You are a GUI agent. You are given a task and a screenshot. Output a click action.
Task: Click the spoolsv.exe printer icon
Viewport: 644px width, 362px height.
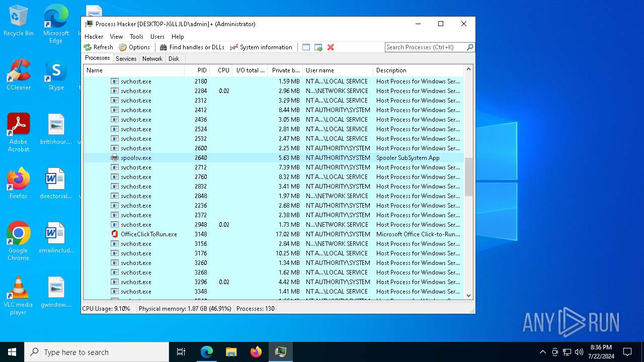[115, 158]
